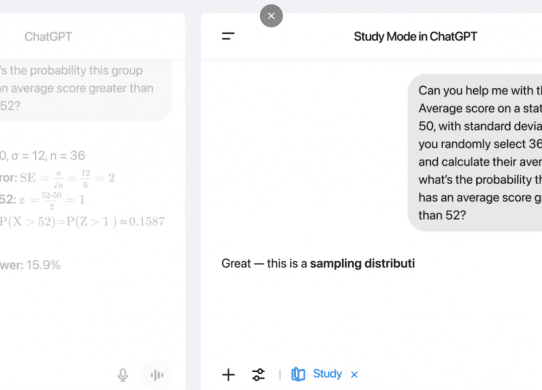Click 'you randomly select 36' text in bubble

(x=480, y=144)
